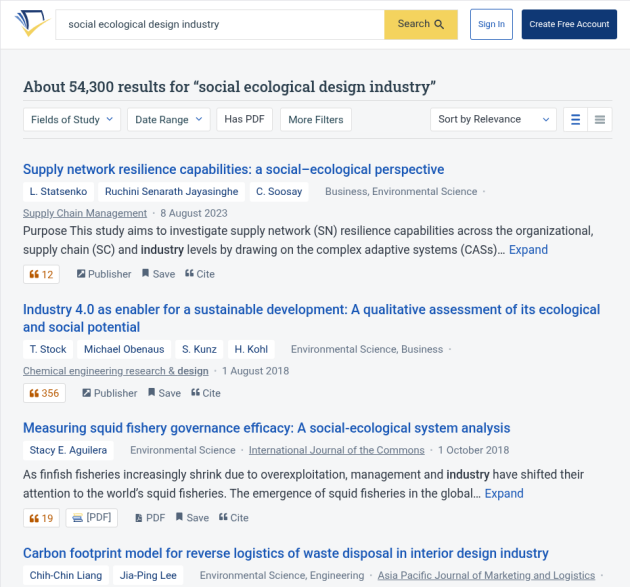Open the [PDF] badge for squid fishery paper
Screen dimensions: 630x587
(92, 517)
